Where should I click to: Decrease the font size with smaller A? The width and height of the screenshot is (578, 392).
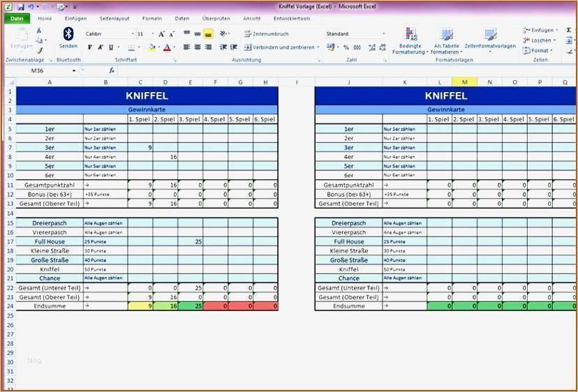coord(172,34)
